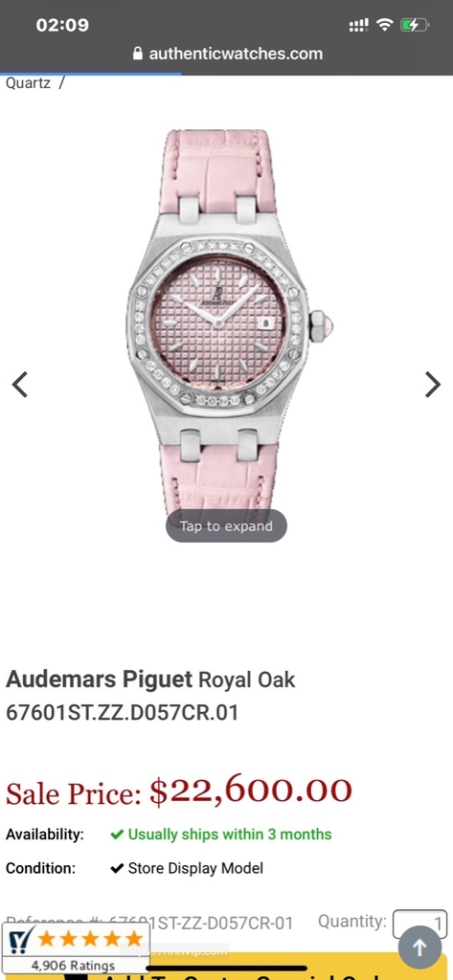
Task: Tap the 02:09 clock in status bar
Action: coord(62,25)
